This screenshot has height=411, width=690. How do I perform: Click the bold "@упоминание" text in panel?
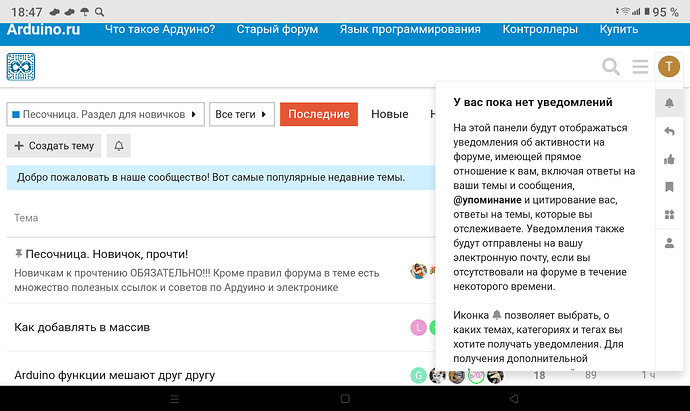(487, 200)
